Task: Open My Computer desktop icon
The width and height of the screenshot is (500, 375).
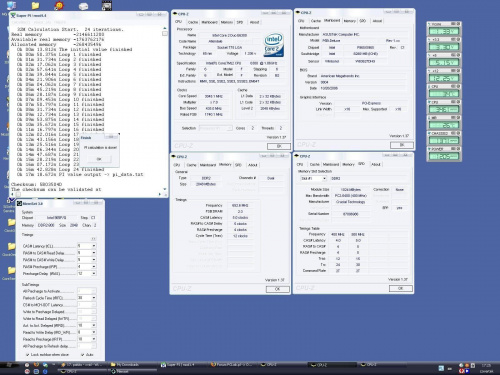Action: click(x=12, y=5)
